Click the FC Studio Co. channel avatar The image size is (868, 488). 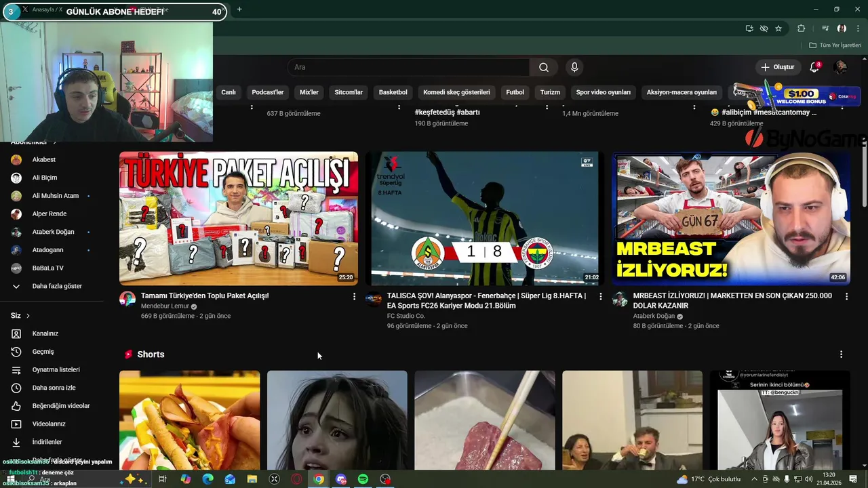tap(374, 300)
